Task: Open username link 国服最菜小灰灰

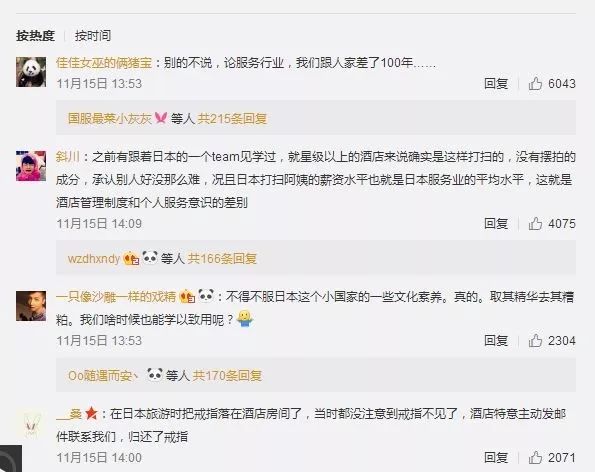Action: pyautogui.click(x=110, y=118)
